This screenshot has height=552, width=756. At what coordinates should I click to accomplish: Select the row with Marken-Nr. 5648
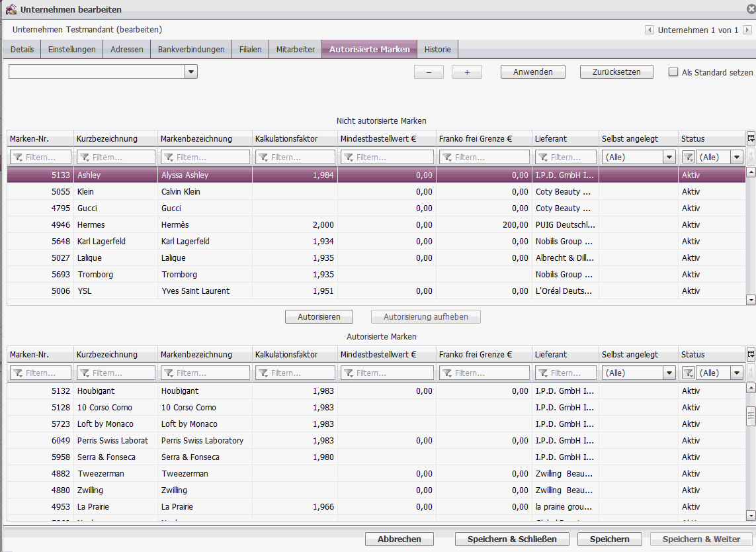click(x=376, y=242)
